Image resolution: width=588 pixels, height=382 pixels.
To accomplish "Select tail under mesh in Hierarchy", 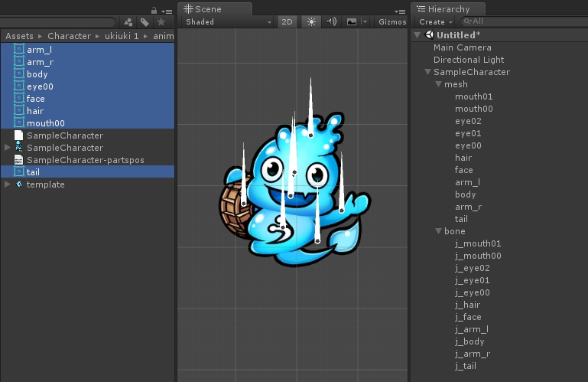I will [x=461, y=219].
